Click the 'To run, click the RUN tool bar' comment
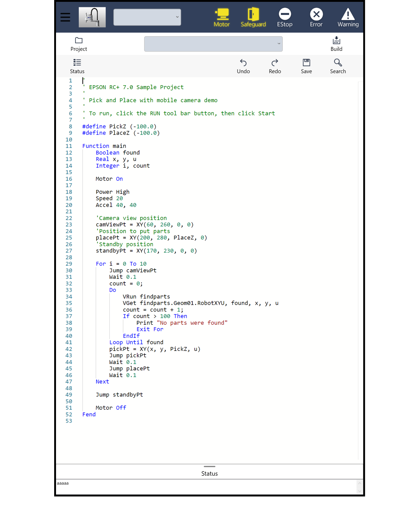The image size is (420, 519). coord(182,113)
